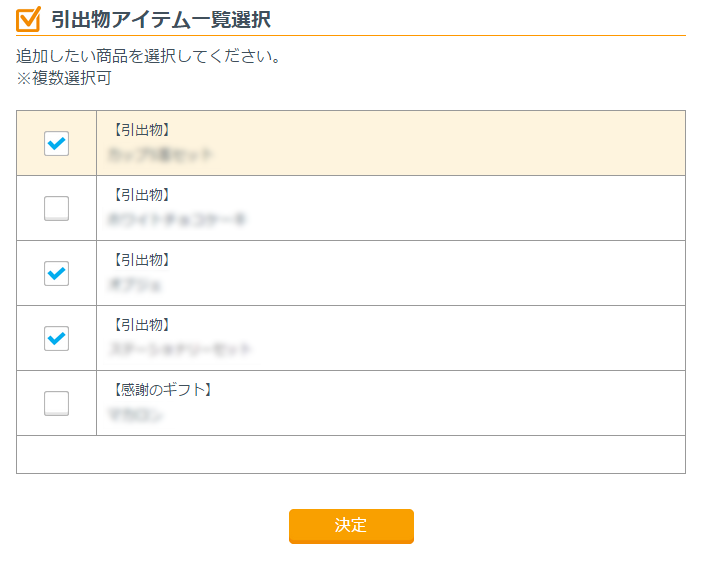Select the blurred item name in the fourth row
701x567 pixels.
(x=179, y=349)
